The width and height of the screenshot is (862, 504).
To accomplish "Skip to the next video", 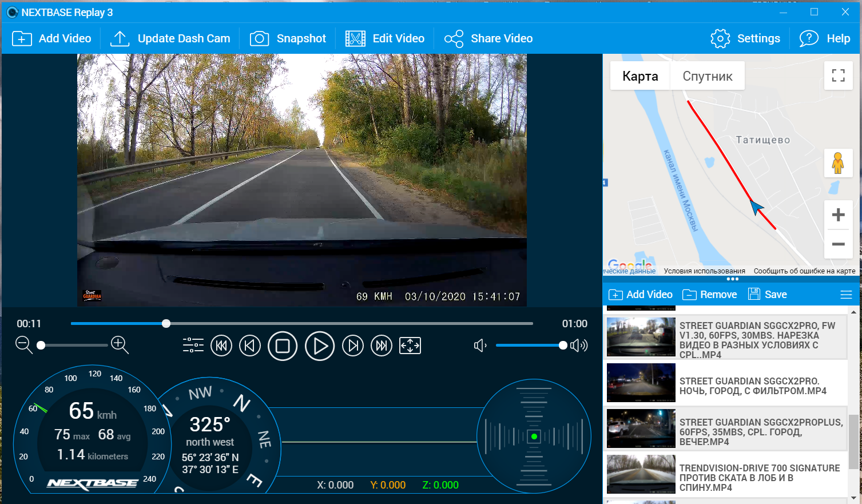I will click(382, 346).
